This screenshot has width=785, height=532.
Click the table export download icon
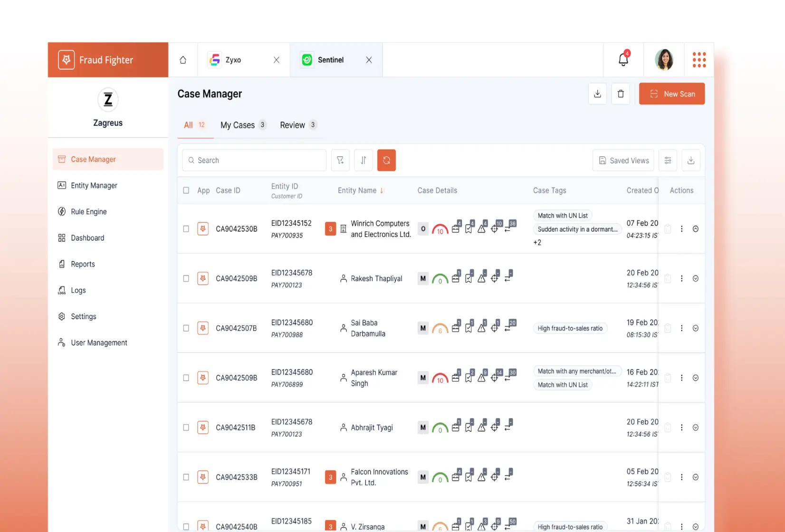(x=691, y=160)
